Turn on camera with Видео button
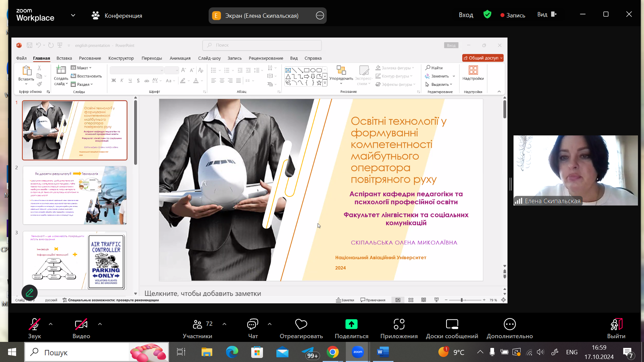The width and height of the screenshot is (644, 362). 81,325
